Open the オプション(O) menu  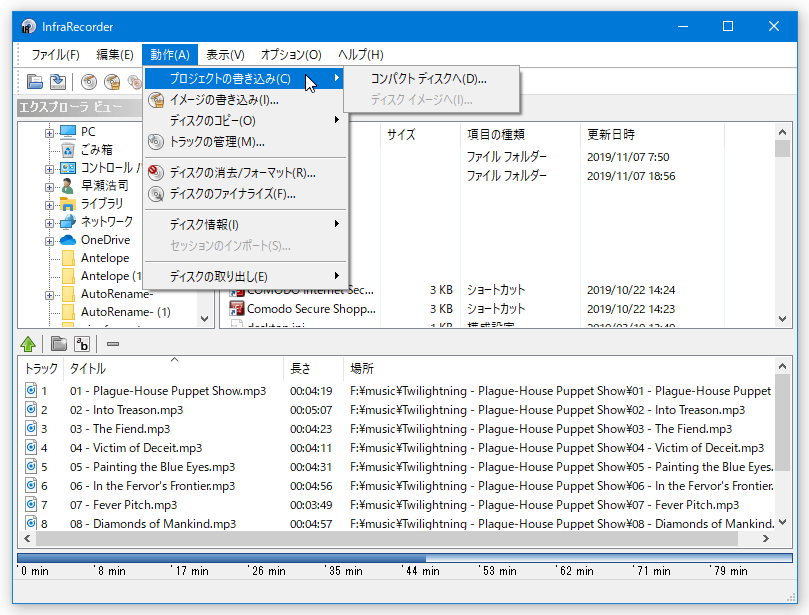(291, 54)
